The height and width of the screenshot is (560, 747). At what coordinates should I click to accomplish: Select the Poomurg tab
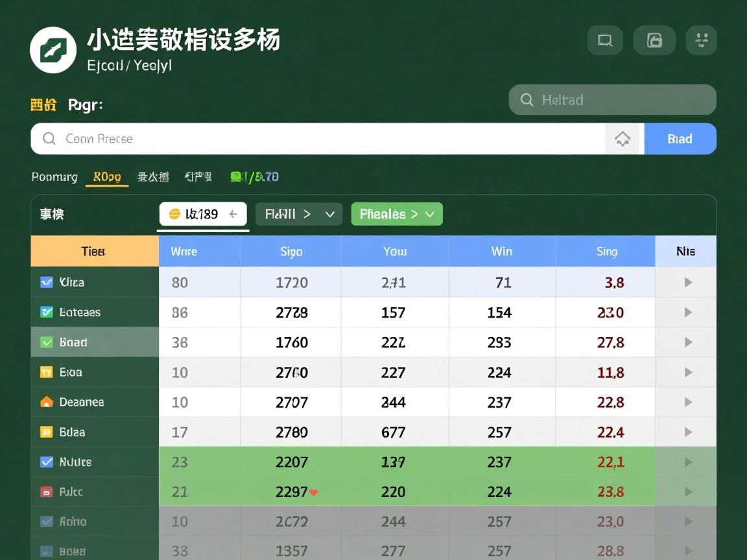54,176
